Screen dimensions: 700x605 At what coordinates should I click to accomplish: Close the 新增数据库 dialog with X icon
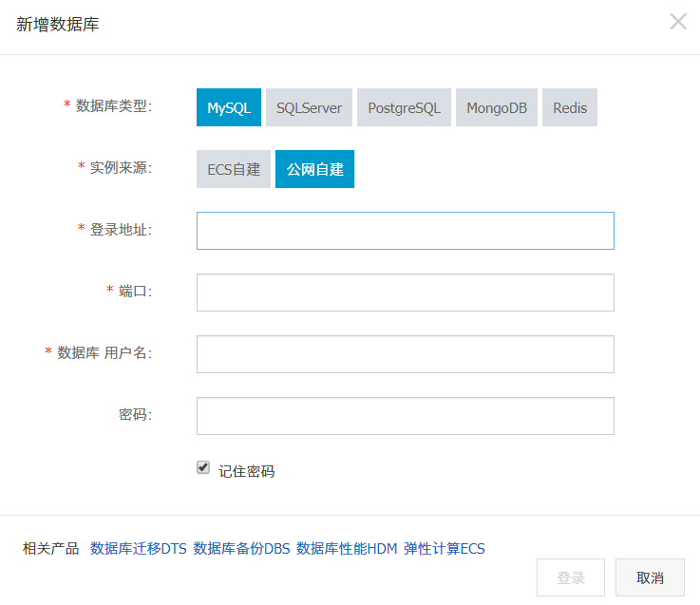coord(677,22)
